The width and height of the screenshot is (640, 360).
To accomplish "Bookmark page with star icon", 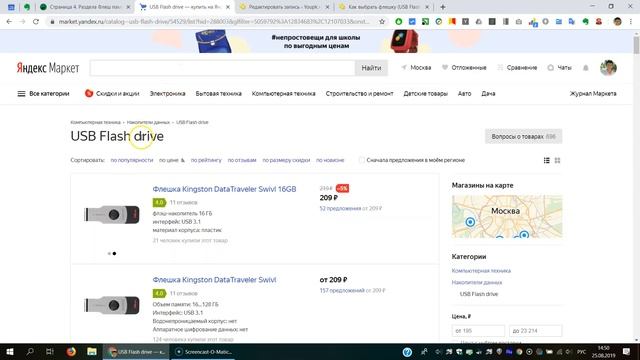I will (x=382, y=22).
